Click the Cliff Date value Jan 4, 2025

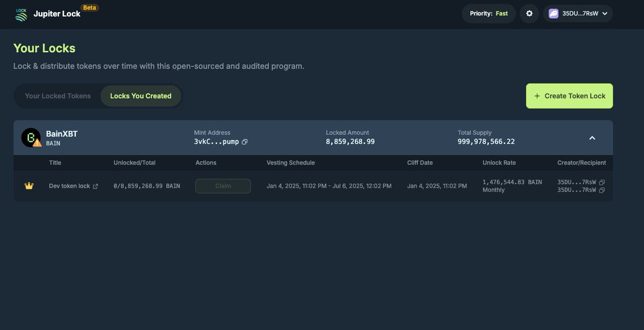(437, 186)
